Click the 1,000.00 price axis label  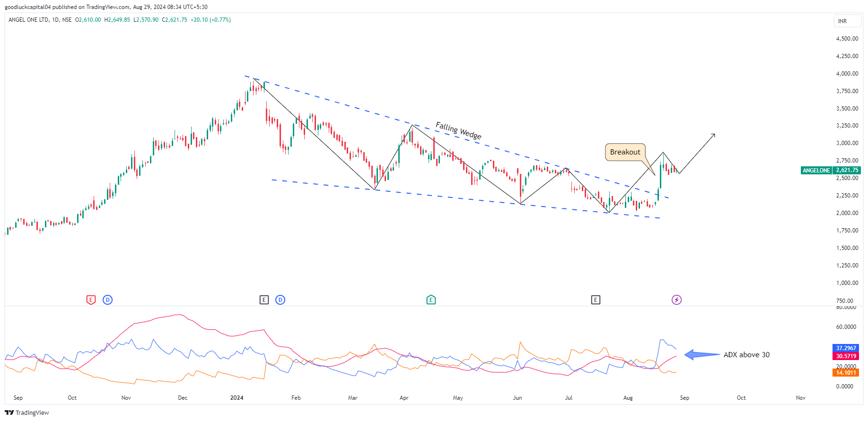(x=847, y=283)
